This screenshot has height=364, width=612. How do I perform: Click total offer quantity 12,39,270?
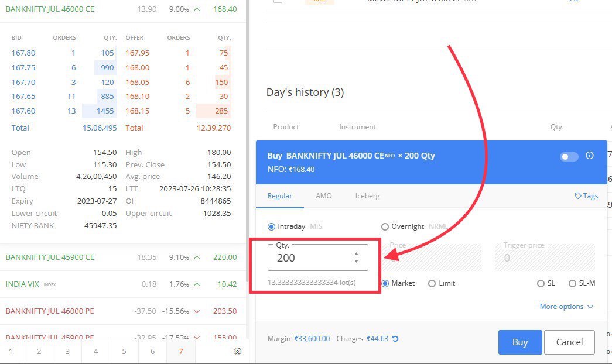(x=214, y=128)
